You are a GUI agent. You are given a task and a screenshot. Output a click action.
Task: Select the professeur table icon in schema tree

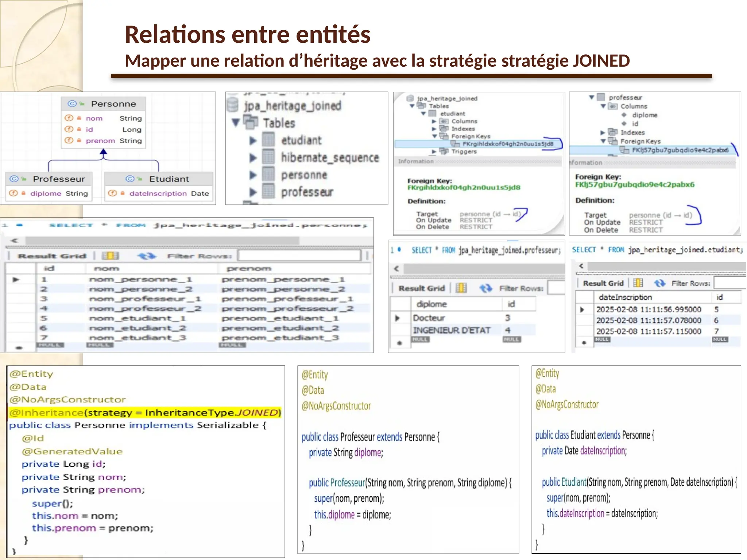coord(268,191)
